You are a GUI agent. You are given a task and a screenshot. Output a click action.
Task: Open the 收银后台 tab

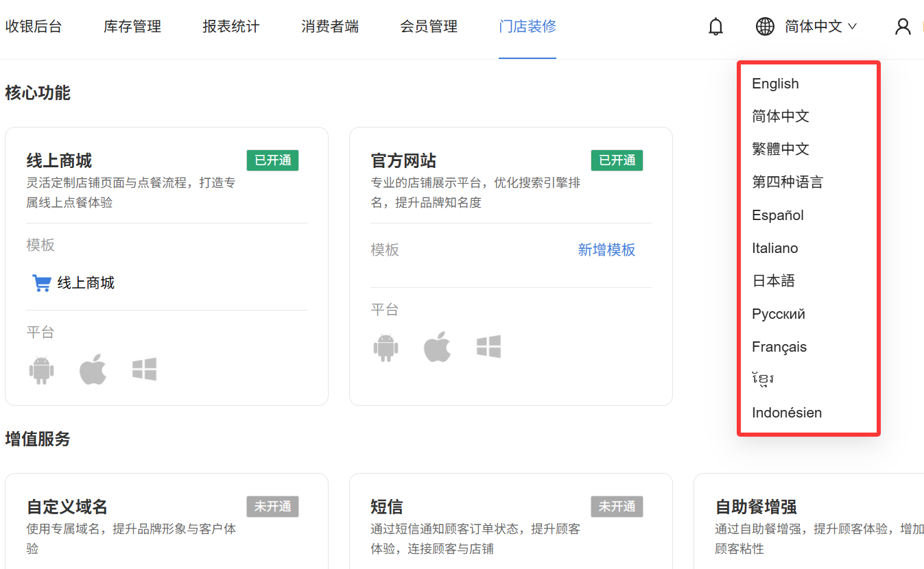34,27
